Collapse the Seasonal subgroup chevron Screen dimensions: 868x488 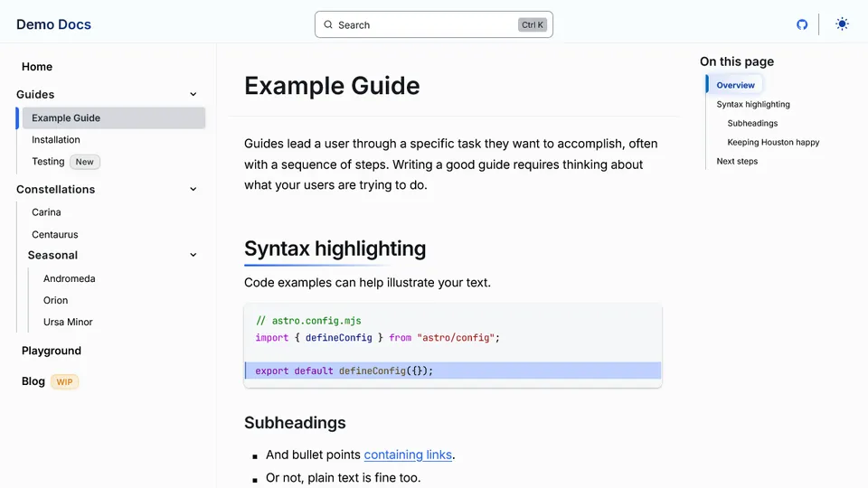click(x=193, y=256)
